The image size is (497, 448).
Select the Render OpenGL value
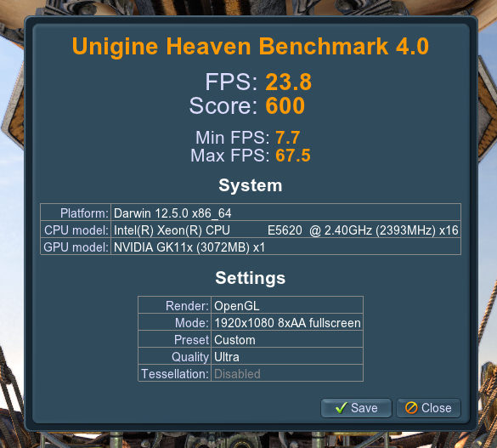coord(287,306)
